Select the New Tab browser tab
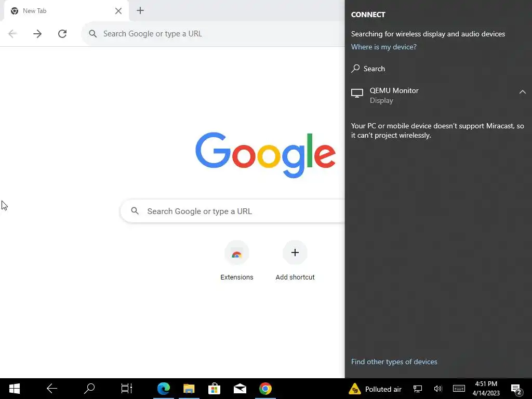The width and height of the screenshot is (532, 399). pyautogui.click(x=66, y=11)
